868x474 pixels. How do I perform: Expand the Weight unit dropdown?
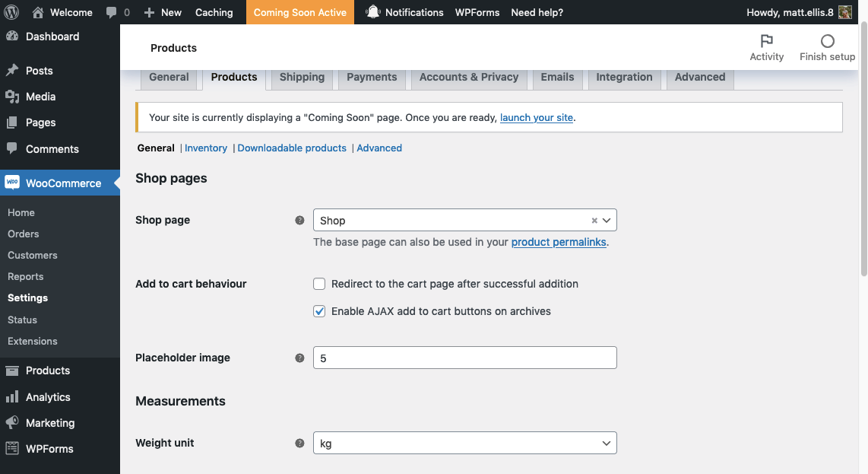tap(464, 443)
